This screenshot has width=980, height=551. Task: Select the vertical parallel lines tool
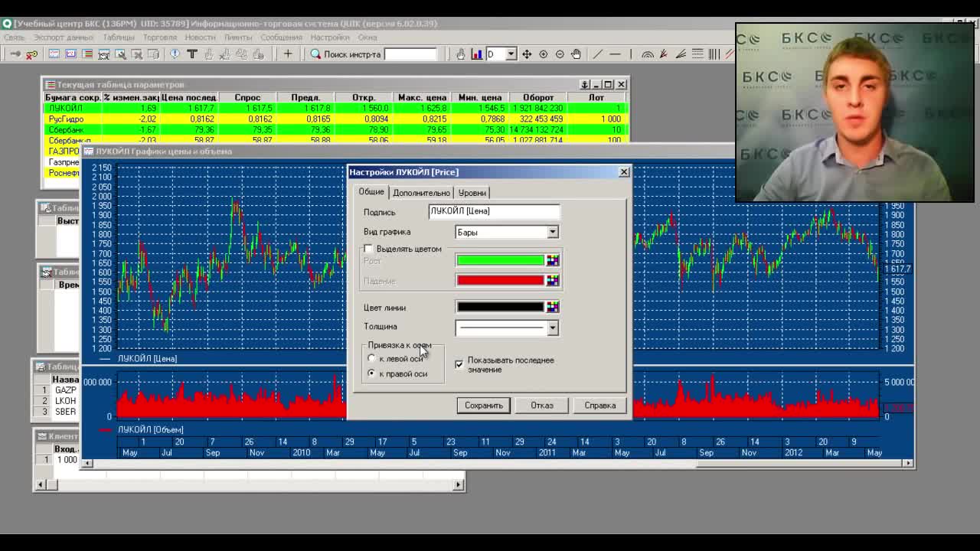coord(714,54)
